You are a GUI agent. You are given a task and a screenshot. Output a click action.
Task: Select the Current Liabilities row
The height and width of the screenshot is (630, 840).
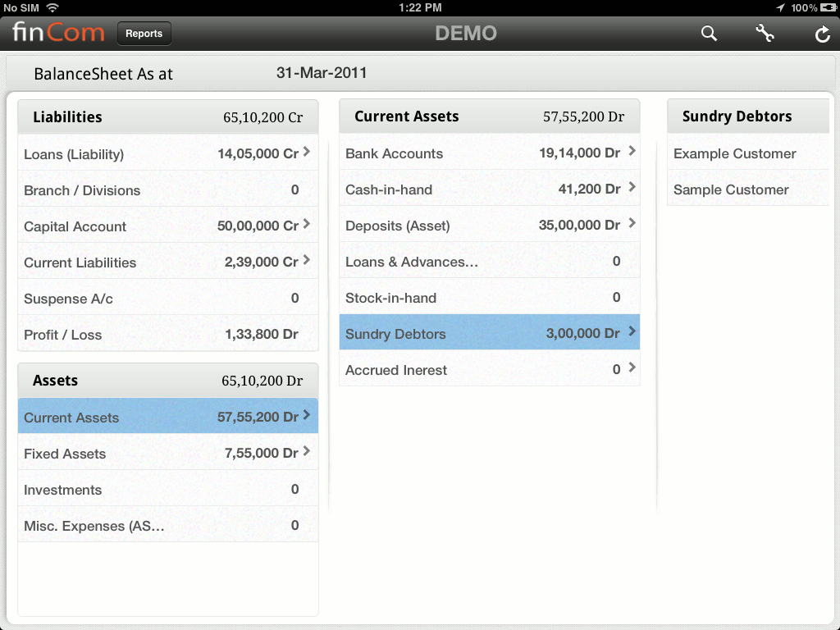[167, 262]
